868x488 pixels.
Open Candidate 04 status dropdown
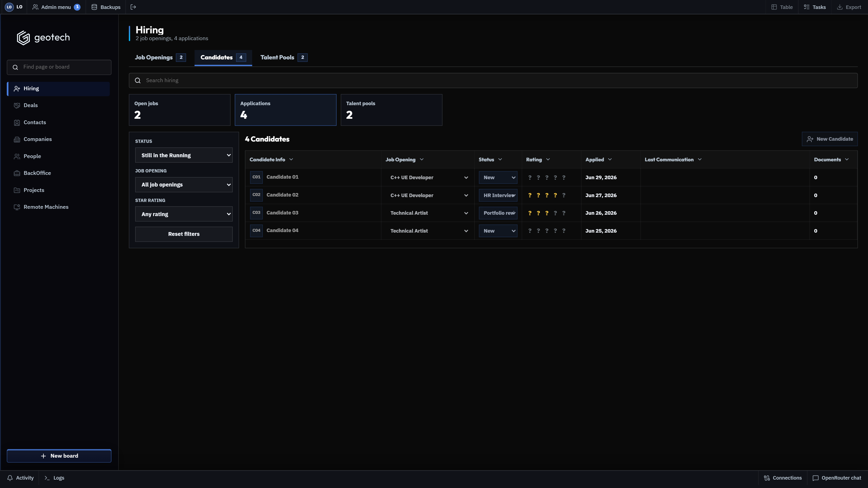498,231
